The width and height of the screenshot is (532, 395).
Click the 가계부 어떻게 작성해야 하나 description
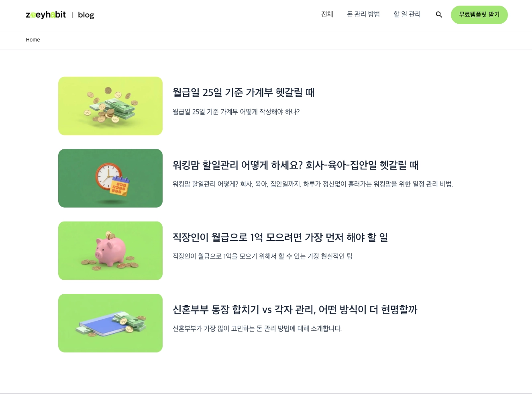[x=236, y=112]
